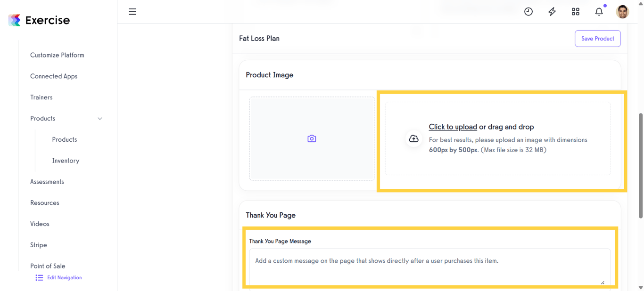Click the 'Click to upload' link
The image size is (644, 291).
[x=453, y=127]
